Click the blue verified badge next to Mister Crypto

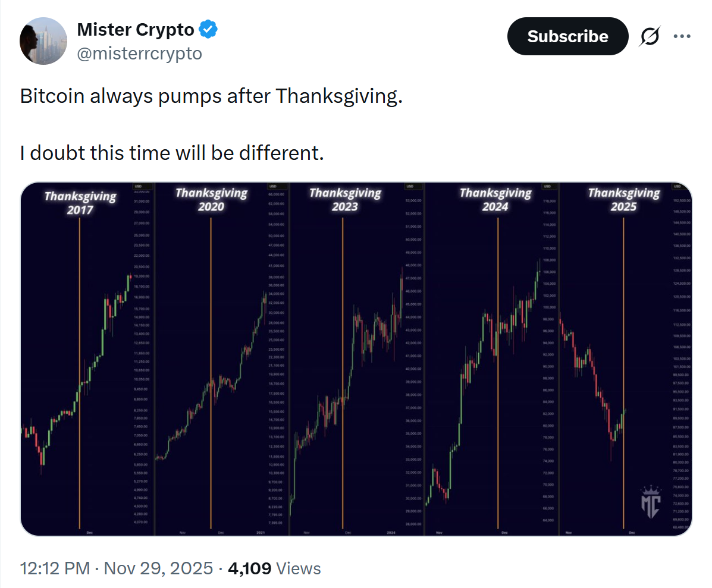[208, 29]
